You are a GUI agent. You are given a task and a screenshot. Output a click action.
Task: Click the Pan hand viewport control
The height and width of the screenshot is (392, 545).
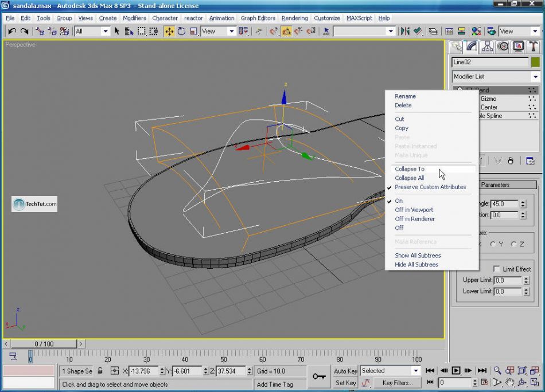[509, 383]
